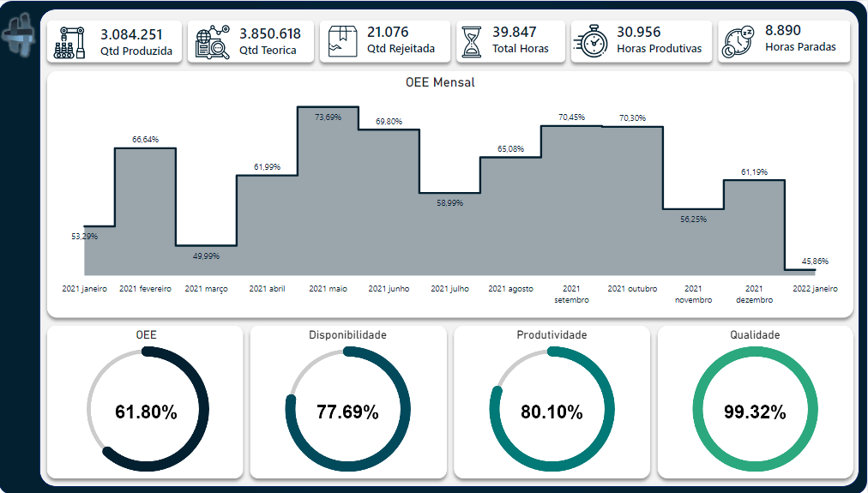Click the globe magnifier Qtd Teorica icon
Image resolution: width=868 pixels, height=493 pixels.
213,42
